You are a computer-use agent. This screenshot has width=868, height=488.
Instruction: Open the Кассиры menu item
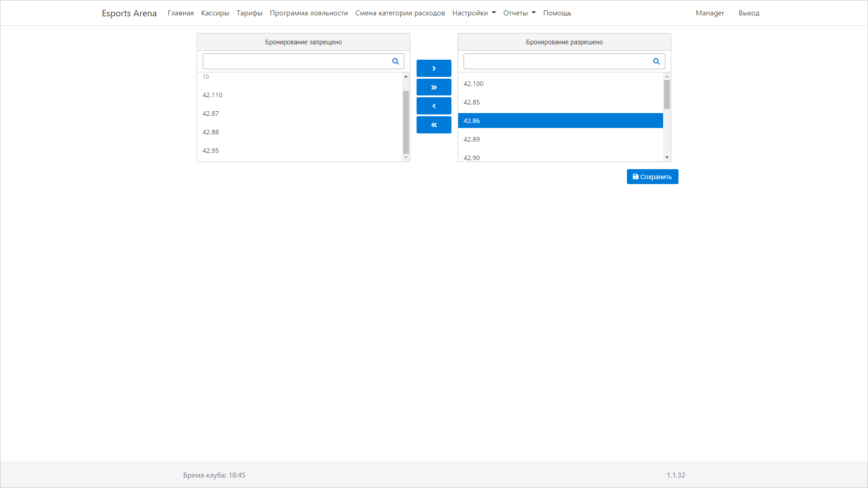215,13
